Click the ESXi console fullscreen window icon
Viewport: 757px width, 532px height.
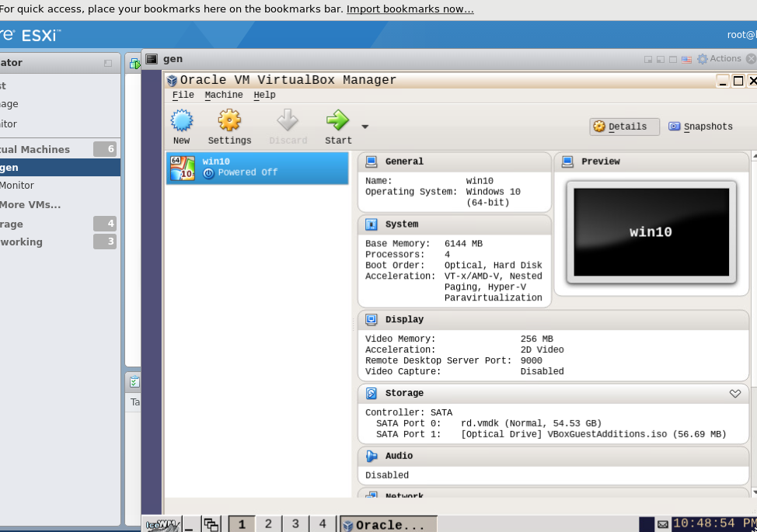(x=673, y=59)
